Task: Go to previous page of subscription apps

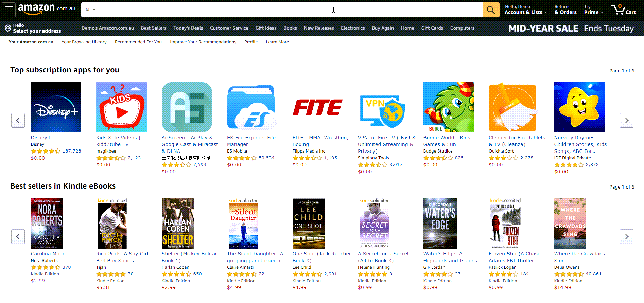Action: click(18, 121)
